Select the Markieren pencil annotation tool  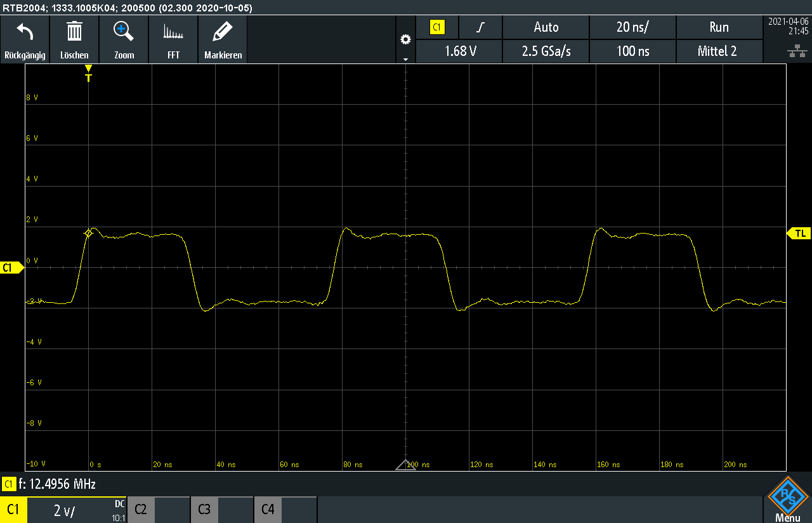point(223,31)
